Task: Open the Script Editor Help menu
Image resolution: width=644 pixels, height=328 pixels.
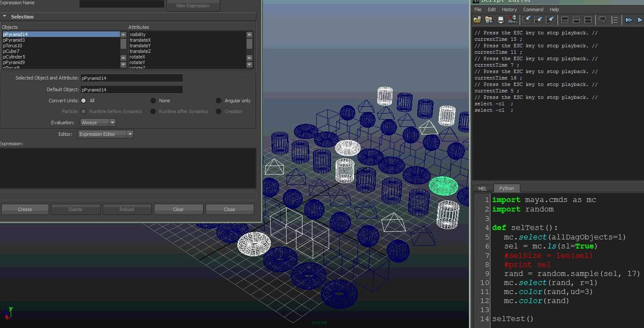Action: click(x=555, y=9)
